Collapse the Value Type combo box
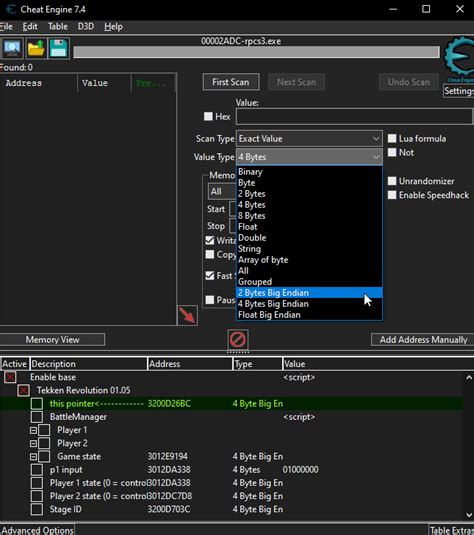The image size is (474, 535). tap(309, 157)
